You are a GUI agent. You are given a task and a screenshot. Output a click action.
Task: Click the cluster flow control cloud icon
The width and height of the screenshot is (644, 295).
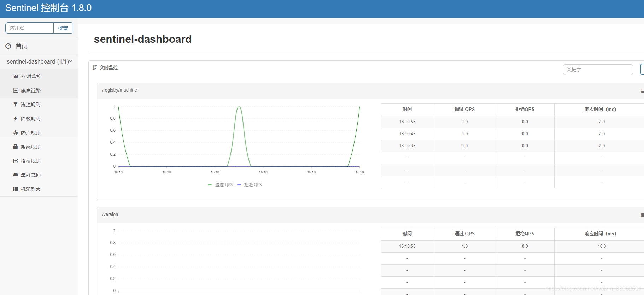(x=16, y=175)
